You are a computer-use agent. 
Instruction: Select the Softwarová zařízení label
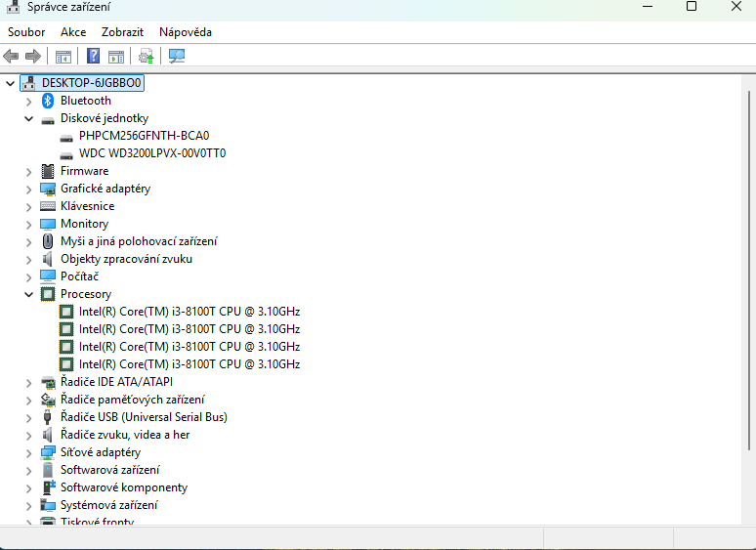tap(110, 470)
